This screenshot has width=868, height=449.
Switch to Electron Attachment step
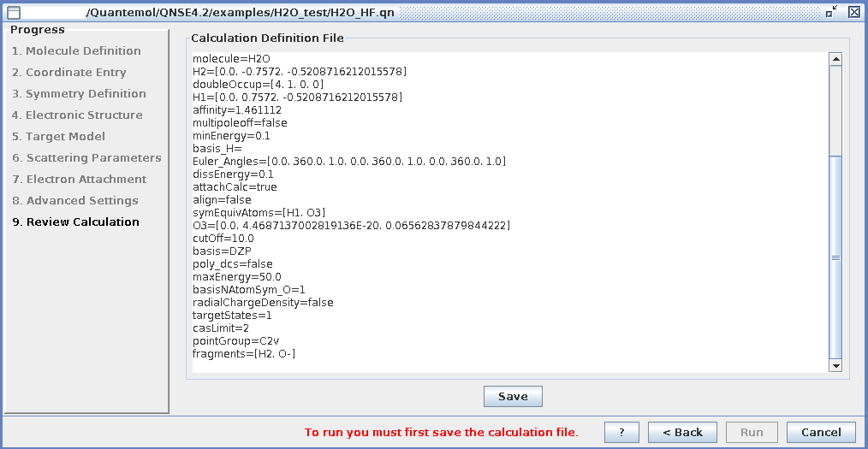(79, 180)
